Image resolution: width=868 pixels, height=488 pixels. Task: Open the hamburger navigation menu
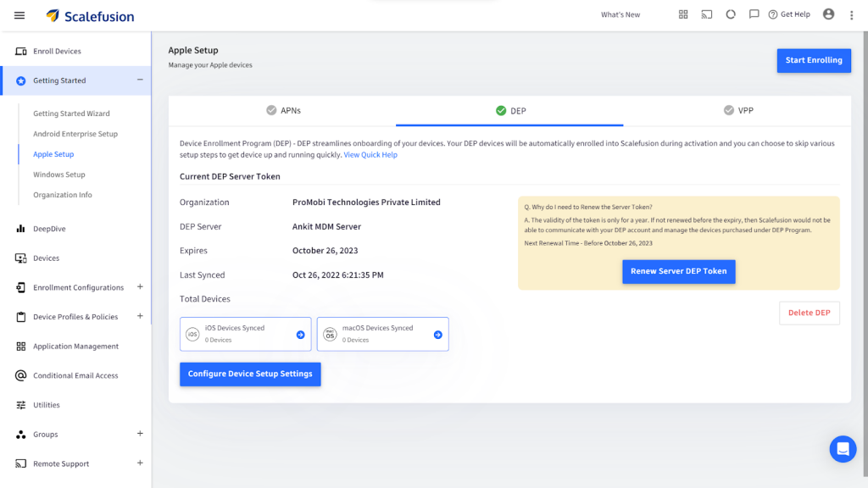(x=19, y=15)
